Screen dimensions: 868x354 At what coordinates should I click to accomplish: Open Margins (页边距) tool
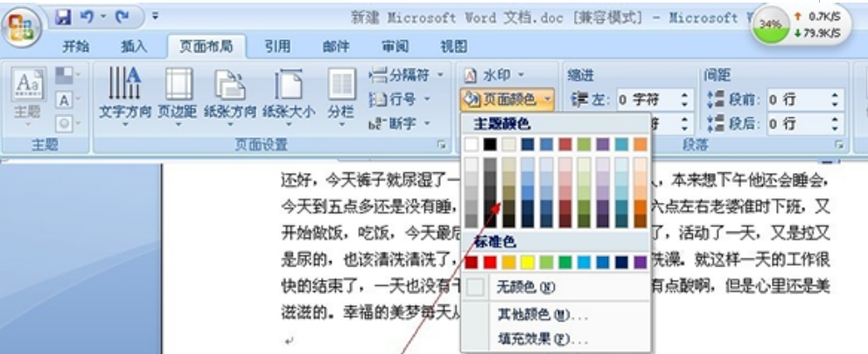tap(178, 95)
